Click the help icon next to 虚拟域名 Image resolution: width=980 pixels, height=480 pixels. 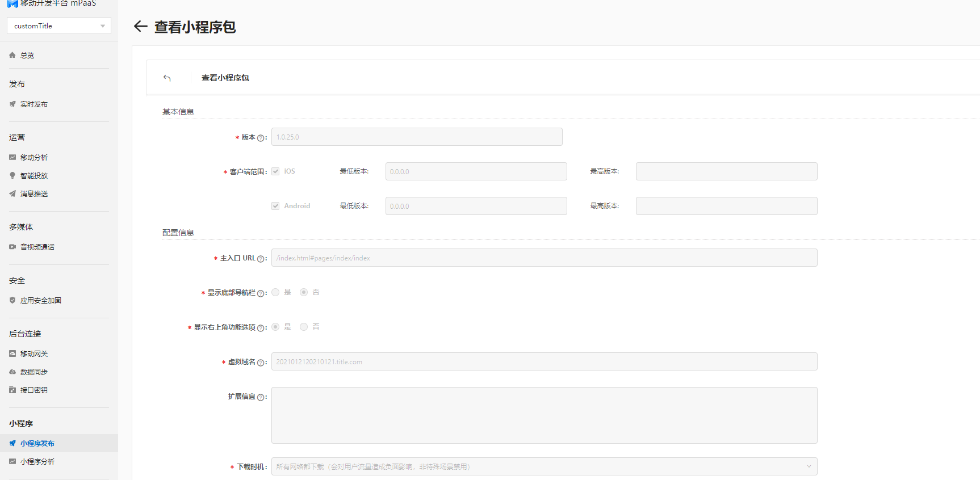(261, 363)
